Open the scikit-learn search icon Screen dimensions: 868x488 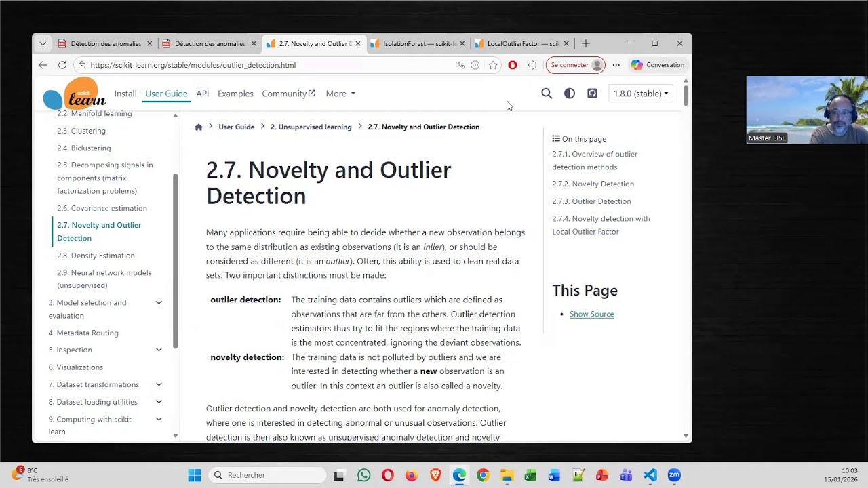[x=547, y=94]
